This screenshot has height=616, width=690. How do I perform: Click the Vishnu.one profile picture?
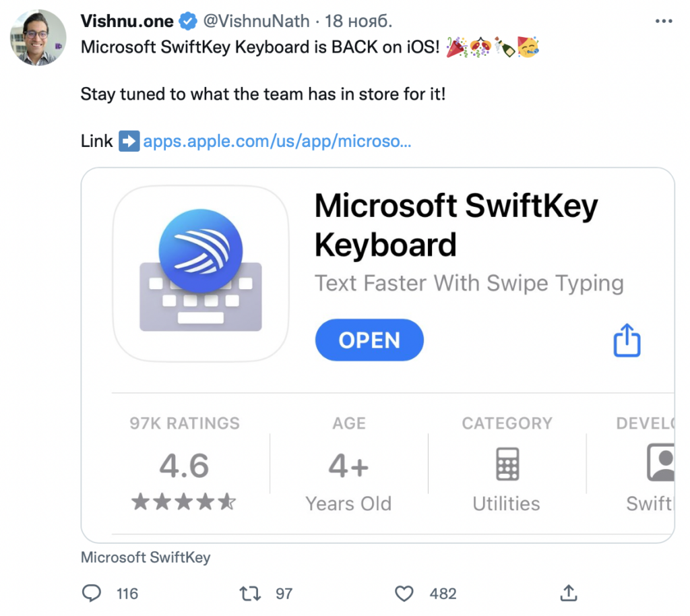point(38,37)
